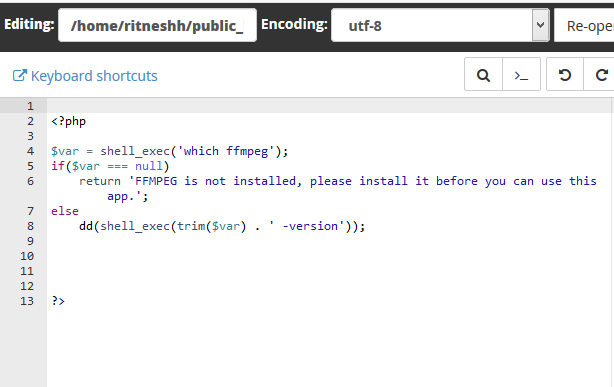Open the command prompt terminal icon
The image size is (614, 387).
point(521,74)
